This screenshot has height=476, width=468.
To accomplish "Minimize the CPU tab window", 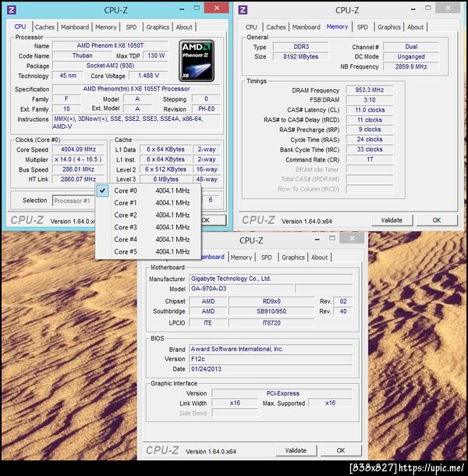I will pos(182,9).
